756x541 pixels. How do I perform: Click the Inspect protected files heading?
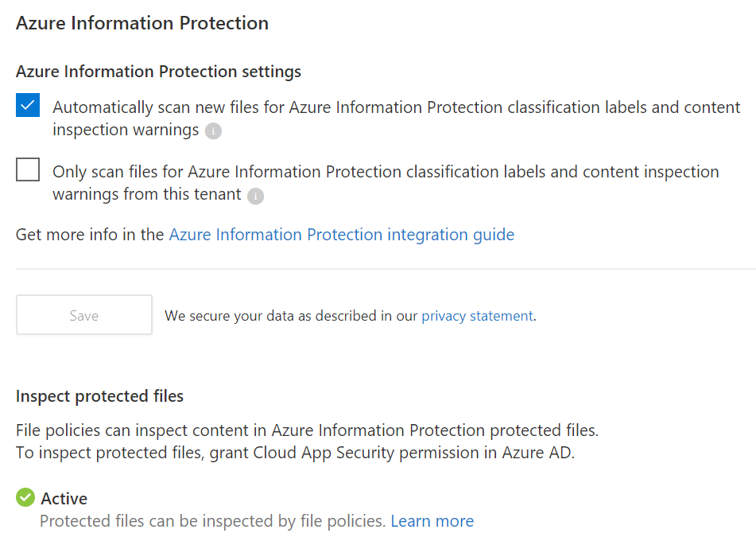99,396
